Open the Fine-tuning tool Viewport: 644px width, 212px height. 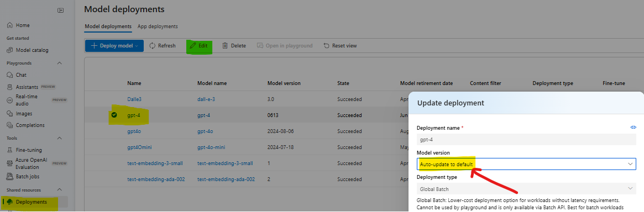pyautogui.click(x=25, y=150)
